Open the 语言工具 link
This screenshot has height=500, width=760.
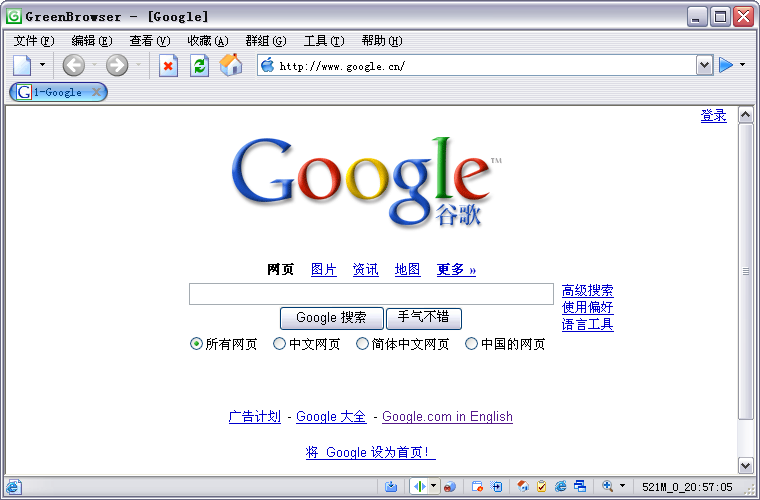(x=587, y=324)
